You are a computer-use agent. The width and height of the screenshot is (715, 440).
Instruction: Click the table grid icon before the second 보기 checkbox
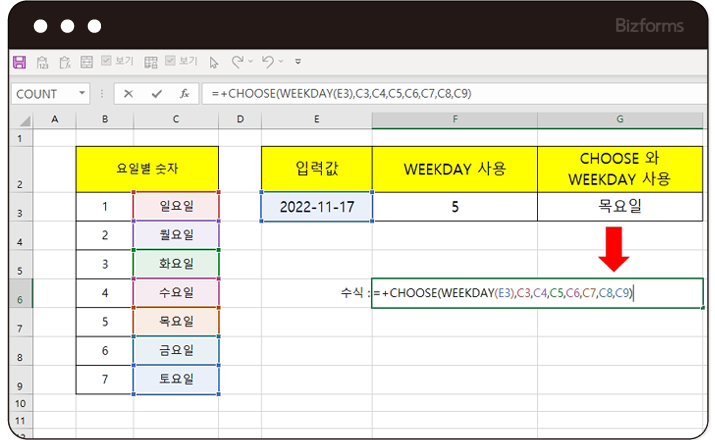151,62
